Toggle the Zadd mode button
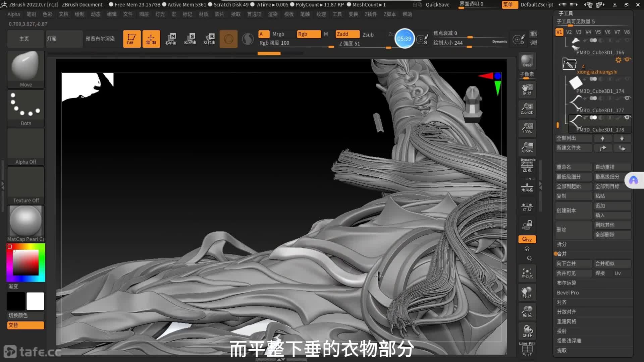The width and height of the screenshot is (644, 362). click(347, 34)
